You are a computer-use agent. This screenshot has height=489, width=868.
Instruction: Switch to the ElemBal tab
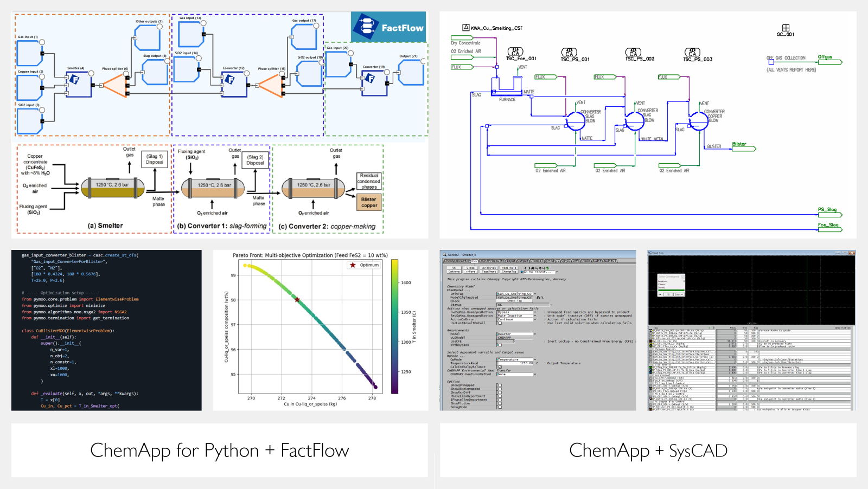coord(537,261)
